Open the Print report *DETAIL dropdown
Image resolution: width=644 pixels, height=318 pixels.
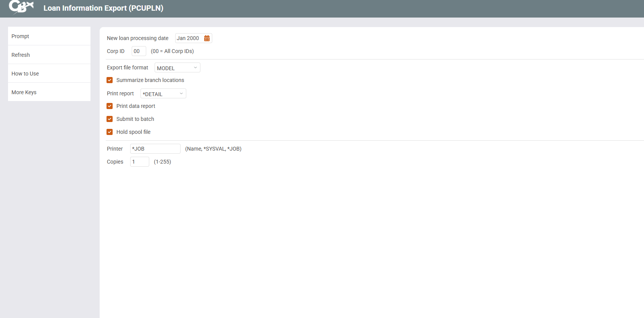click(x=163, y=94)
